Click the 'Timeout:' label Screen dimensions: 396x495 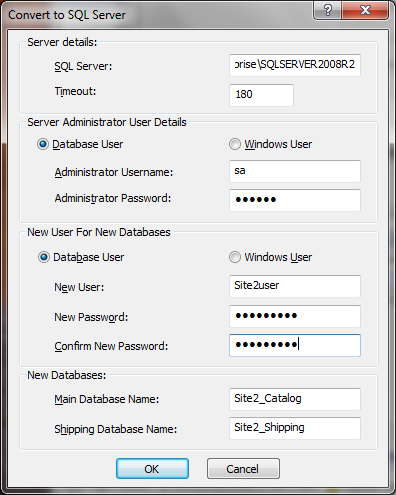pyautogui.click(x=75, y=91)
